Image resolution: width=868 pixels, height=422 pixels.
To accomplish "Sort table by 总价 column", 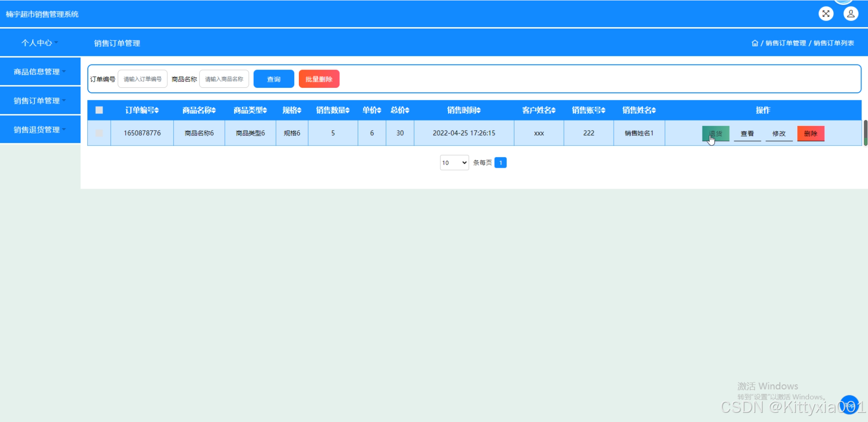I will point(400,110).
